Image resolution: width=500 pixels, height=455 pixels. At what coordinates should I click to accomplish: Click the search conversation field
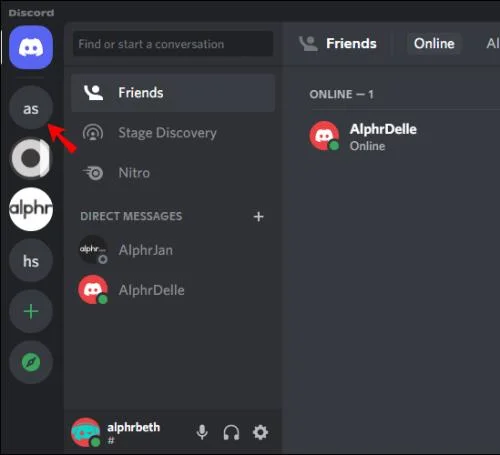tap(173, 44)
